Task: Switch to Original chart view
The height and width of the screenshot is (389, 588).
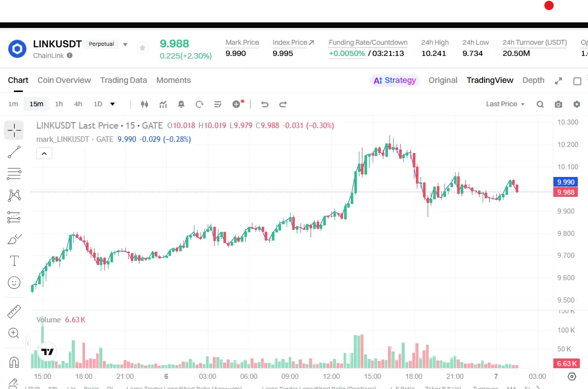Action: pyautogui.click(x=443, y=80)
